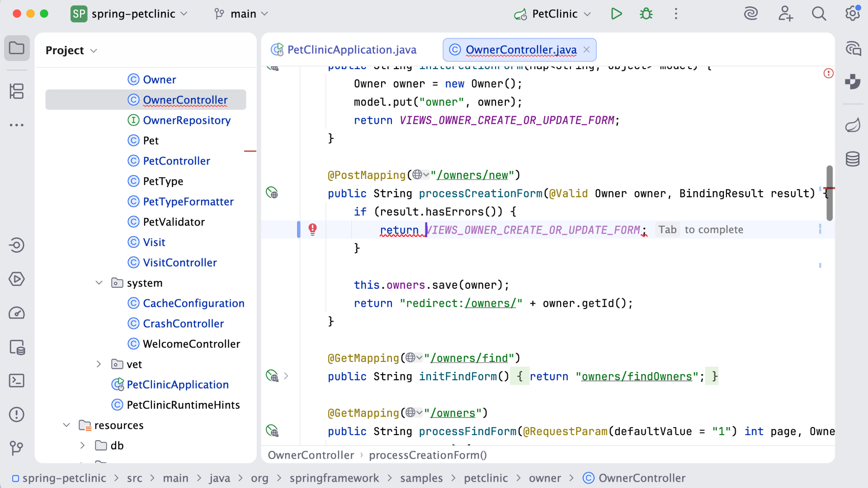Open the Structure tool window
The image size is (868, 488).
click(17, 91)
